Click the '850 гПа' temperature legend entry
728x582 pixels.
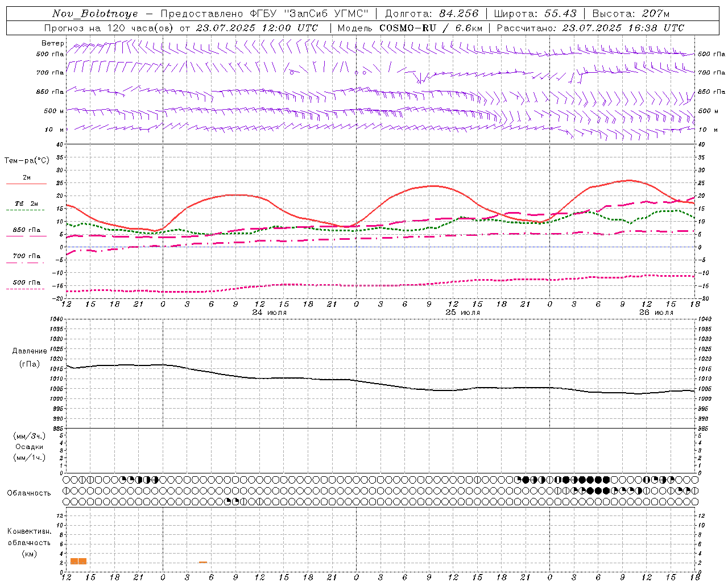[x=27, y=230]
